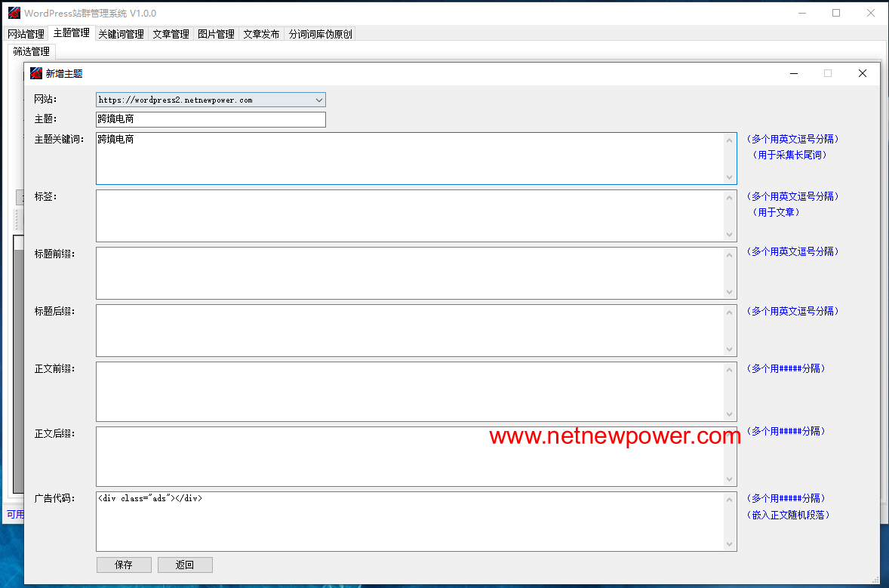Switch to the 网站管理 tab
889x588 pixels.
[x=26, y=34]
